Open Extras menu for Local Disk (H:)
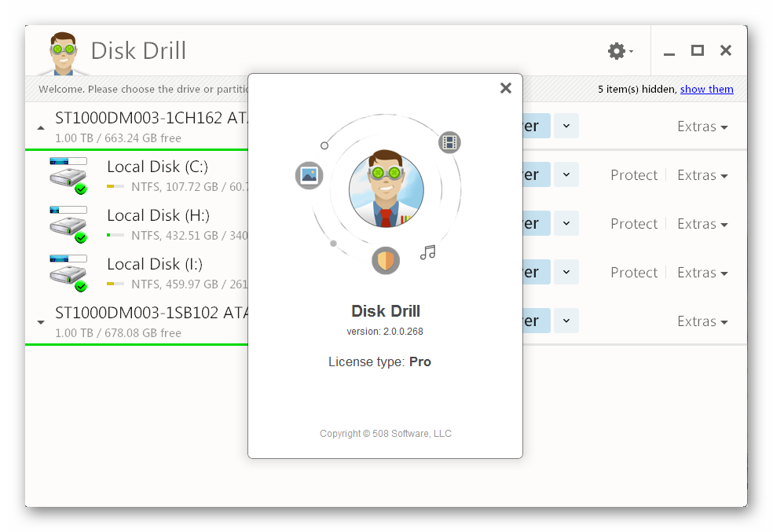This screenshot has width=773, height=532. point(702,224)
